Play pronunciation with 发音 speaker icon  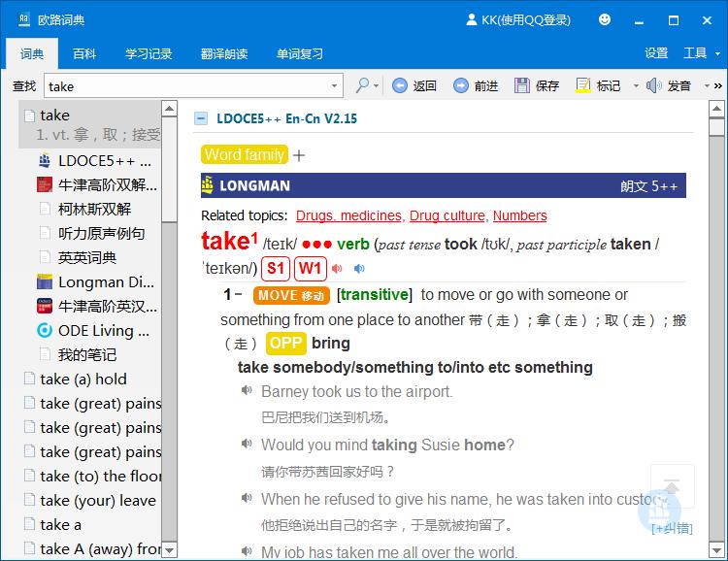(x=654, y=85)
